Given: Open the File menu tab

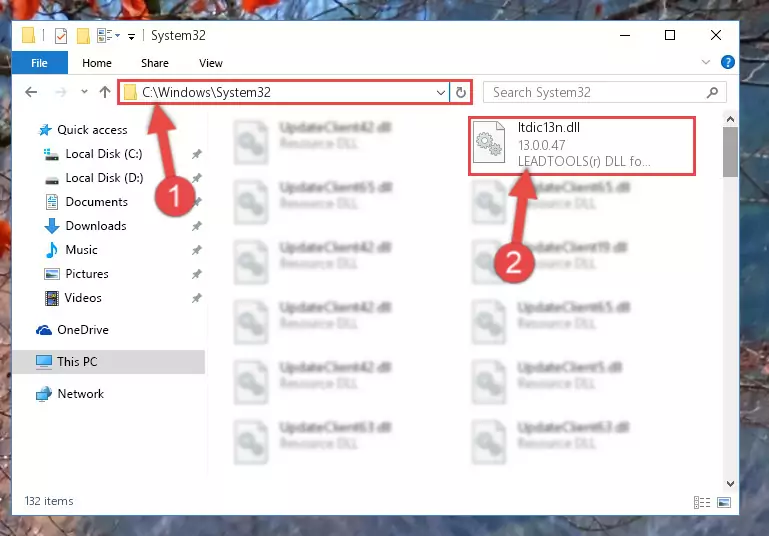Looking at the screenshot, I should coord(39,63).
